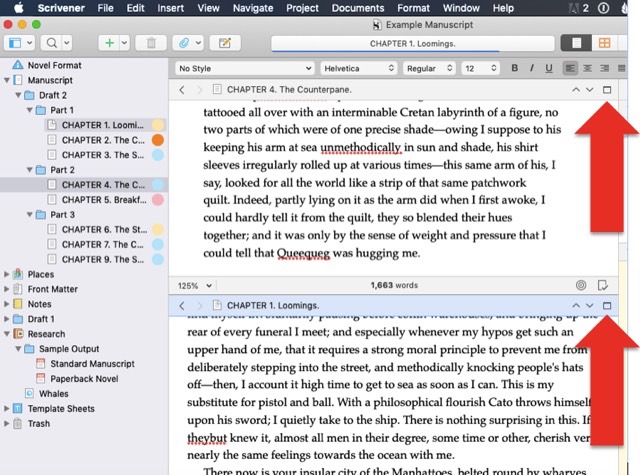Viewport: 640px width, 475px height.
Task: Open the Apple menu
Action: 18,8
